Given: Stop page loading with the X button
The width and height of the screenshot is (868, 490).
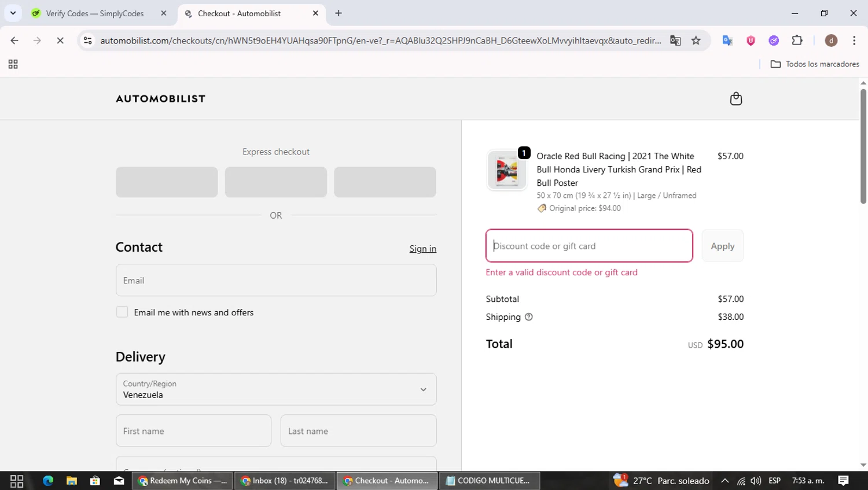Looking at the screenshot, I should pos(60,40).
